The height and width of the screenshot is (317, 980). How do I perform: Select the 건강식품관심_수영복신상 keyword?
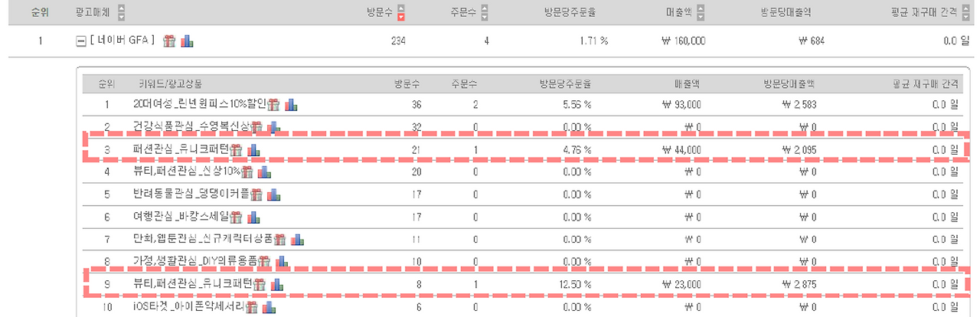191,127
